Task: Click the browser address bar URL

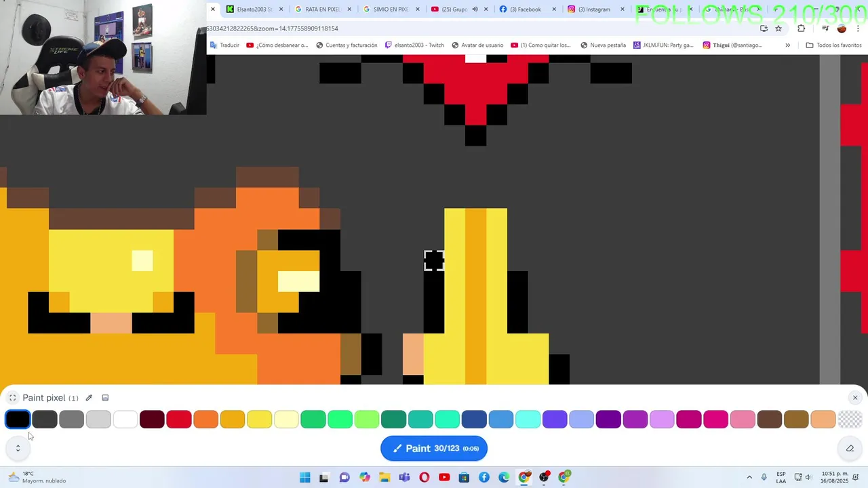Action: (x=272, y=28)
